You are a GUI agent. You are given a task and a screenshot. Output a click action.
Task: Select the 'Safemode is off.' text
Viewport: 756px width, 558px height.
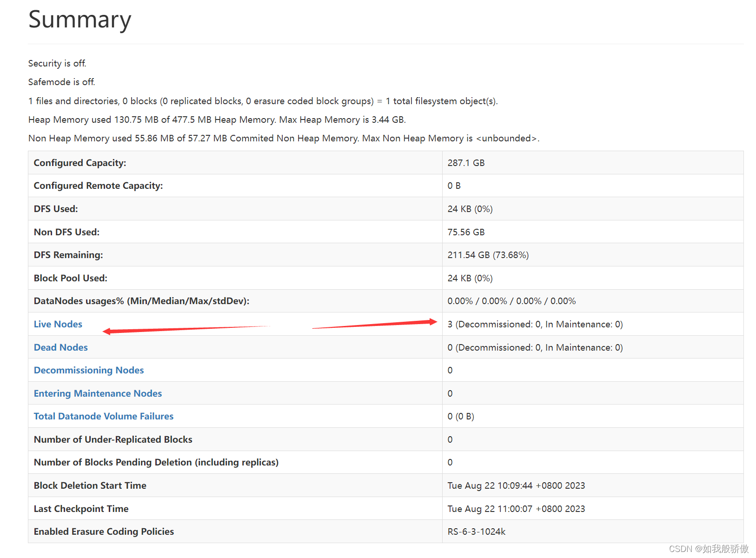coord(62,82)
